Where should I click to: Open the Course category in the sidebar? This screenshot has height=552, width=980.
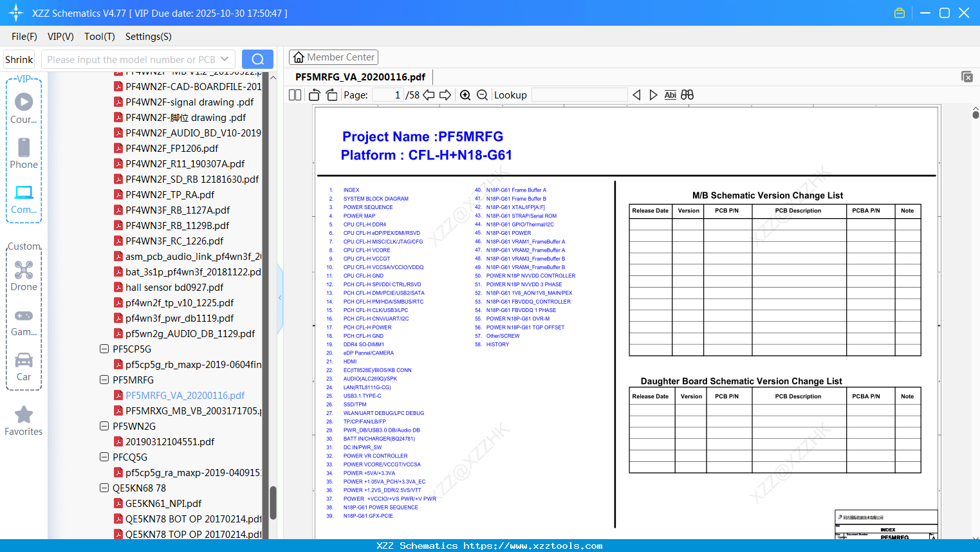click(x=24, y=108)
